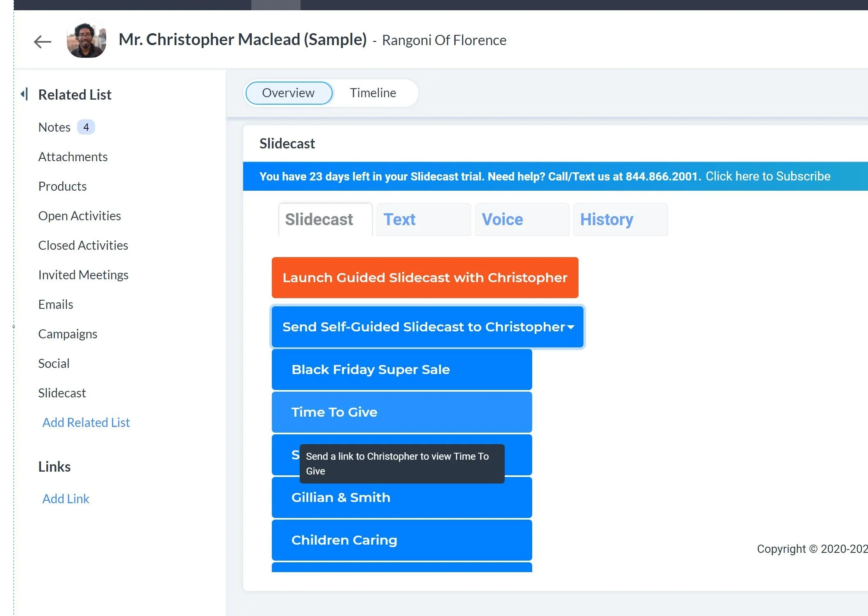Choose Children Caring slidecast

[402, 540]
